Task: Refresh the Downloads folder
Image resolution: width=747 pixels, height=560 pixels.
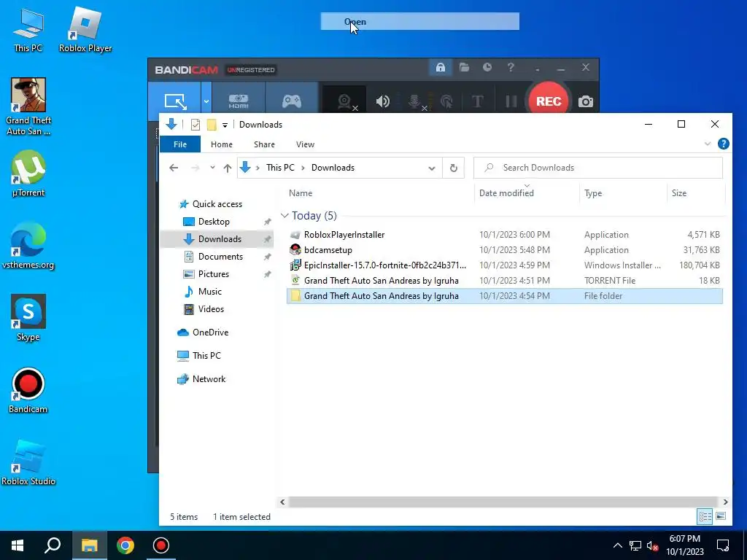Action: pos(454,168)
